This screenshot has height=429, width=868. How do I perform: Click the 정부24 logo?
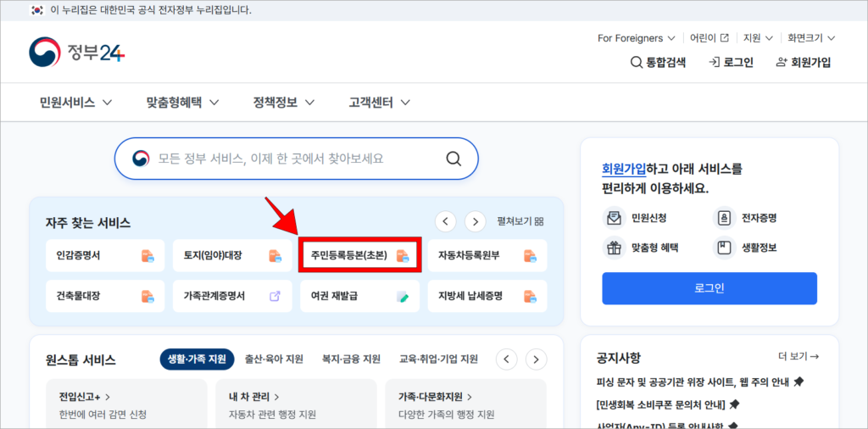click(x=77, y=53)
